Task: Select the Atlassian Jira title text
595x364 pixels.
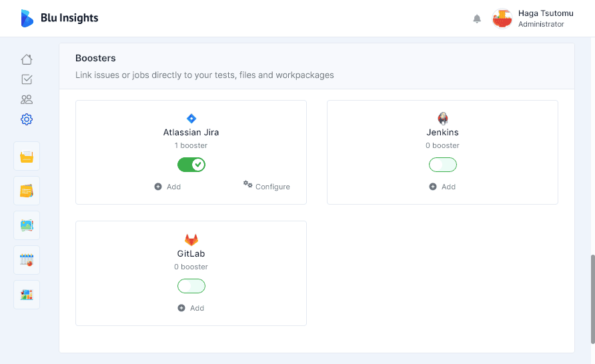Action: (191, 132)
